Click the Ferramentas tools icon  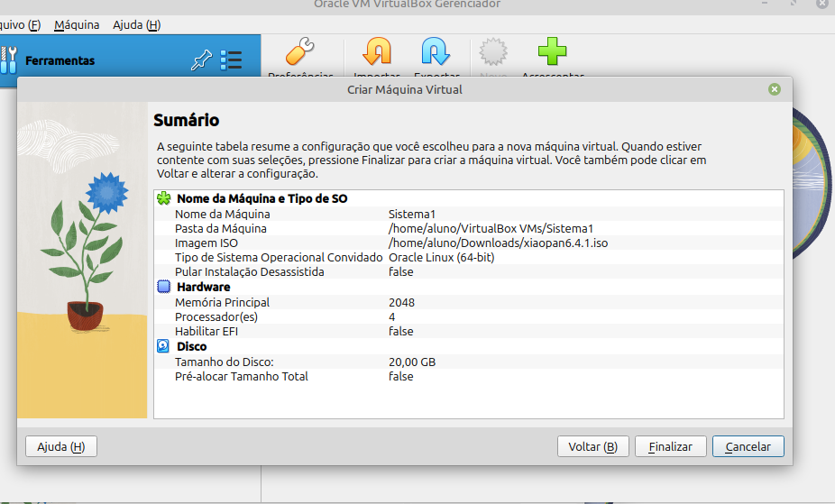coord(9,60)
